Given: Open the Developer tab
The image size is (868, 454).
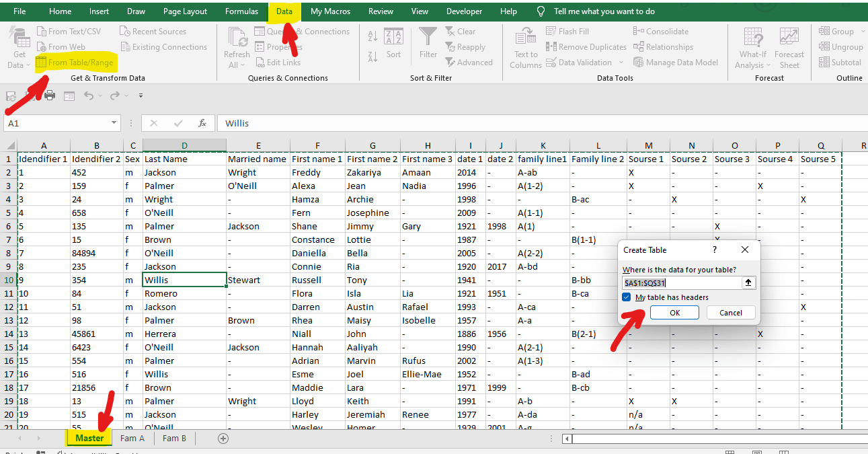Looking at the screenshot, I should point(465,11).
